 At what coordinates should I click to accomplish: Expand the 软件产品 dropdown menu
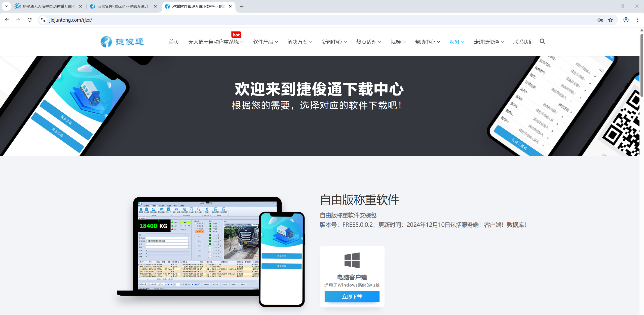tap(265, 42)
